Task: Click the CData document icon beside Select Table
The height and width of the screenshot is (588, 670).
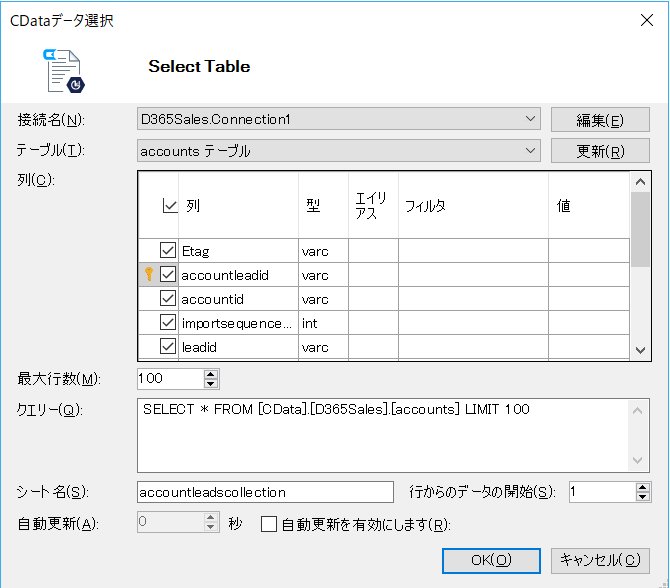Action: [x=64, y=71]
